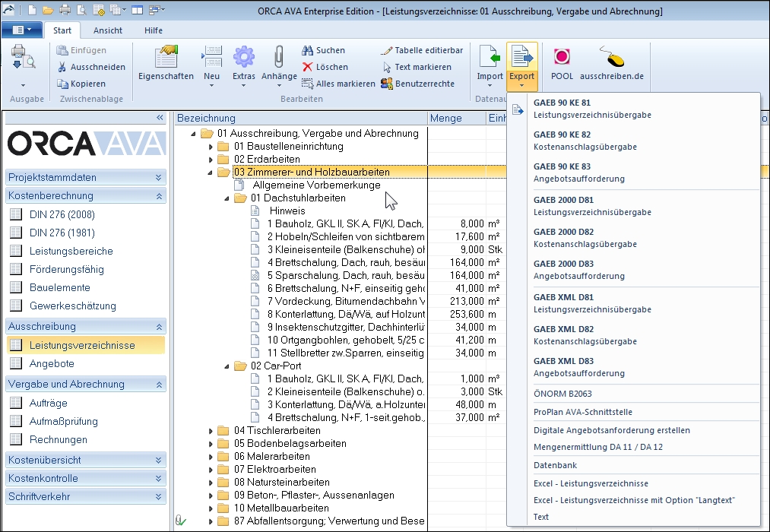Open Rechnungen in the sidebar
Image resolution: width=770 pixels, height=532 pixels.
pyautogui.click(x=58, y=439)
